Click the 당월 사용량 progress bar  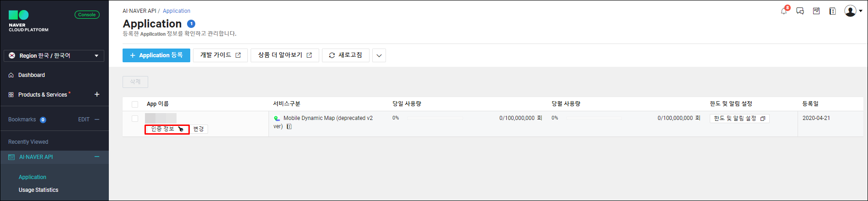tap(594, 118)
